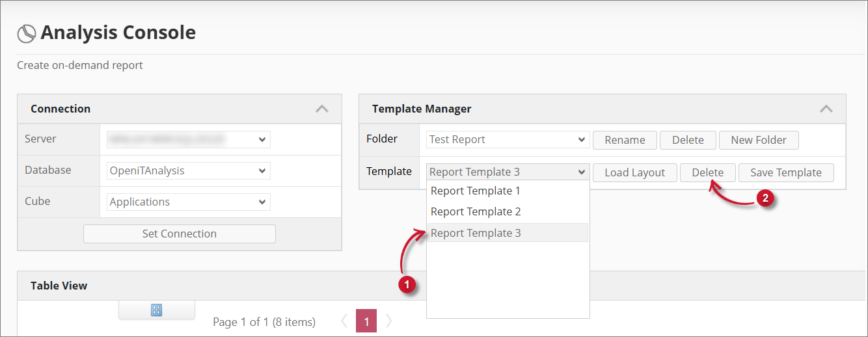
Task: Click the New Folder button
Action: [x=758, y=140]
